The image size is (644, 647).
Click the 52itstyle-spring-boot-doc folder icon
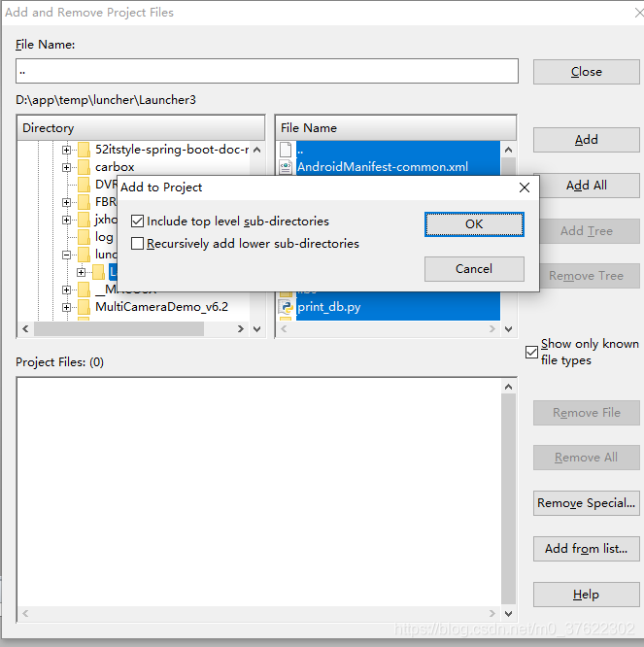click(84, 150)
